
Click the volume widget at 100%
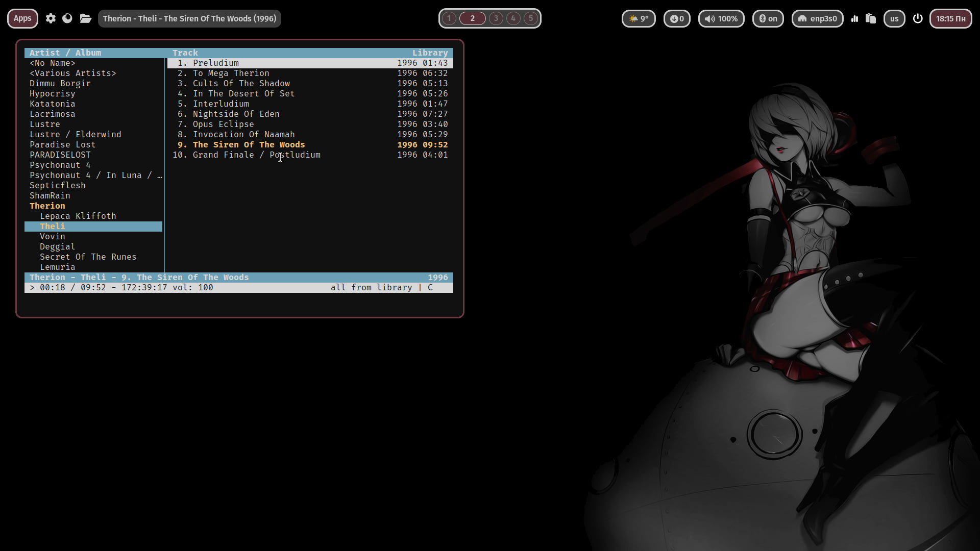[x=721, y=18]
